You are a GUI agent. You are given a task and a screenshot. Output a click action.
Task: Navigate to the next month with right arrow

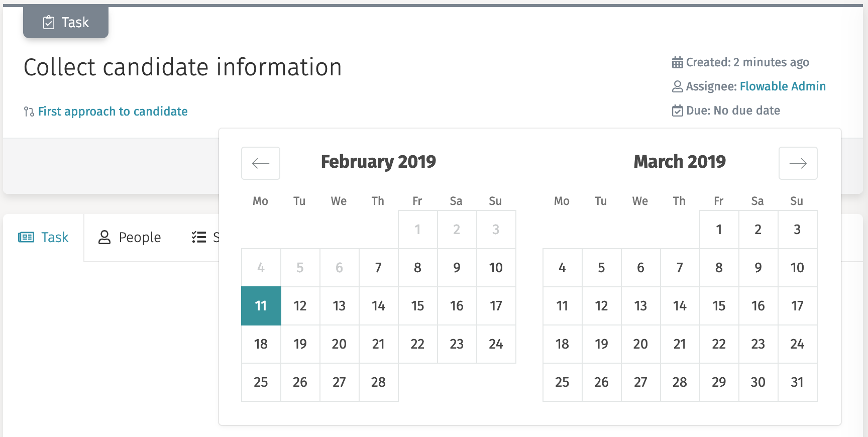point(798,163)
